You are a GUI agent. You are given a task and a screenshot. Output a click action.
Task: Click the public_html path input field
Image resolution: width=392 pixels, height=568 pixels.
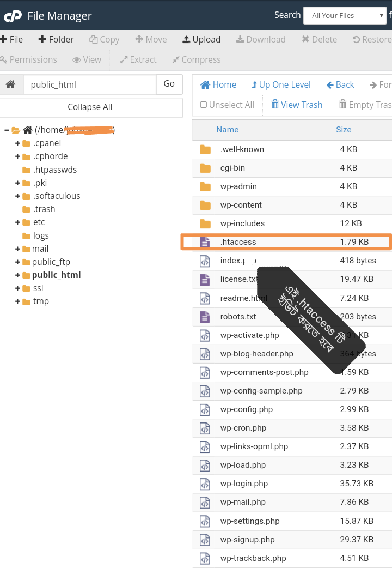[x=90, y=84]
